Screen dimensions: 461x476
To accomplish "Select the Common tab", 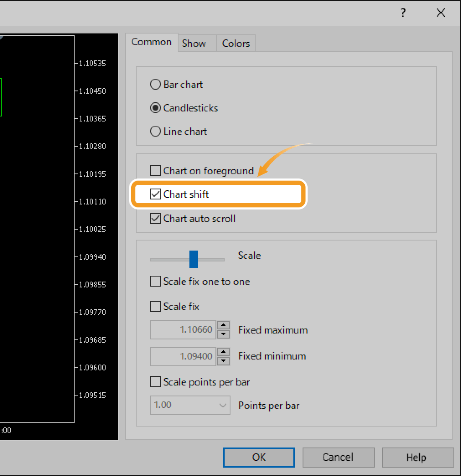I will tap(152, 42).
